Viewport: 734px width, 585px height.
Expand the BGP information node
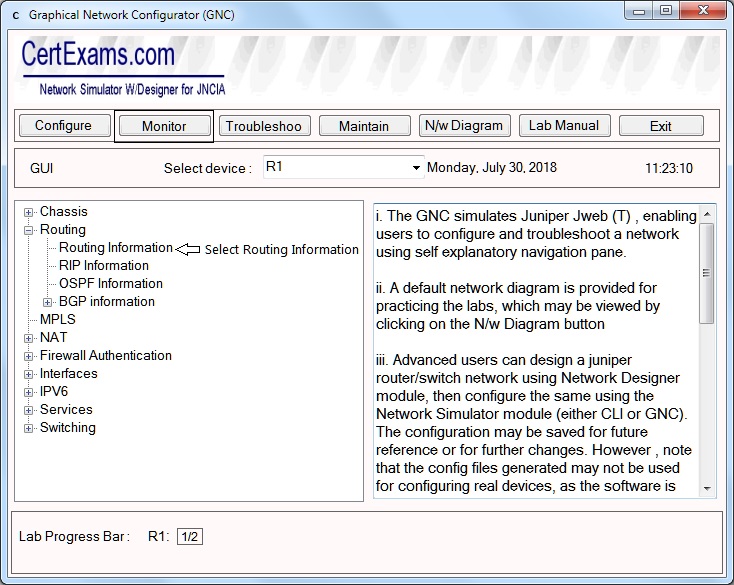[47, 302]
